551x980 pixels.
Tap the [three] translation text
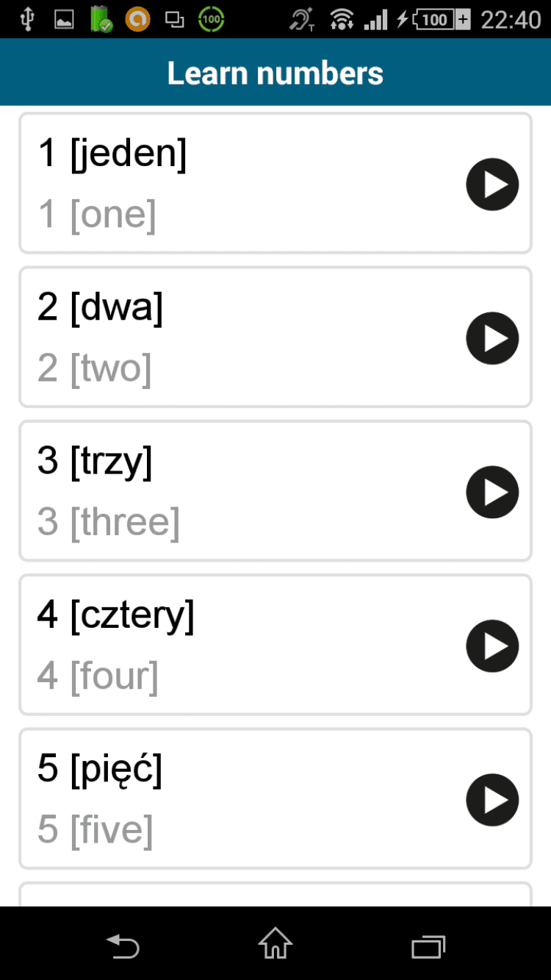pyautogui.click(x=125, y=522)
